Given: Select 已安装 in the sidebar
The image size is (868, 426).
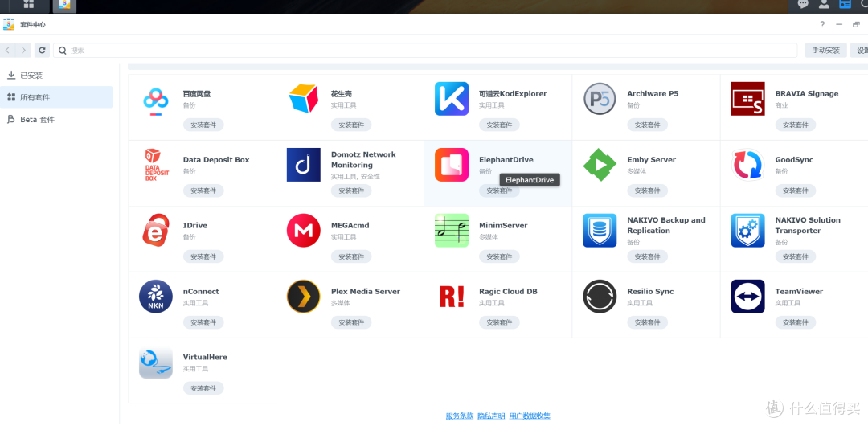Looking at the screenshot, I should 56,76.
